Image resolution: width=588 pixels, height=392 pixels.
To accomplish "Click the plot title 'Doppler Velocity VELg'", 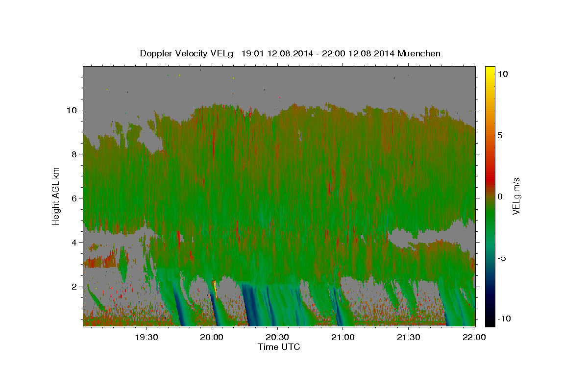I will (187, 53).
